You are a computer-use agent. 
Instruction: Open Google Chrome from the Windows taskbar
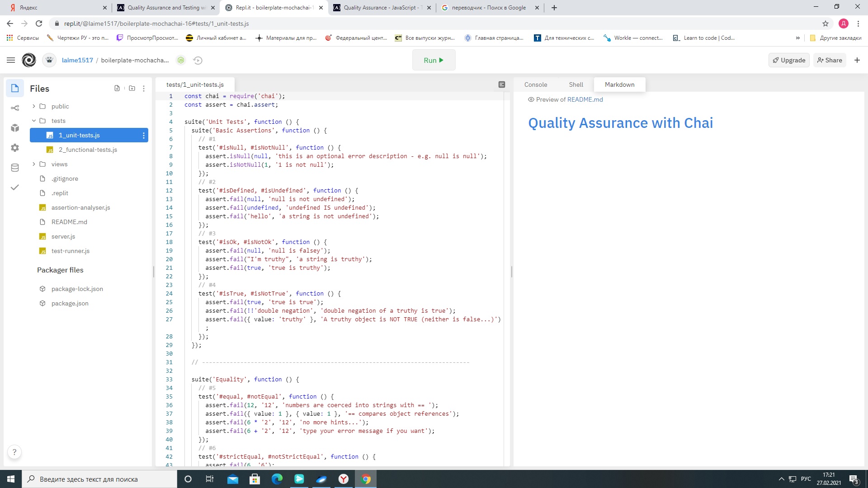tap(366, 479)
